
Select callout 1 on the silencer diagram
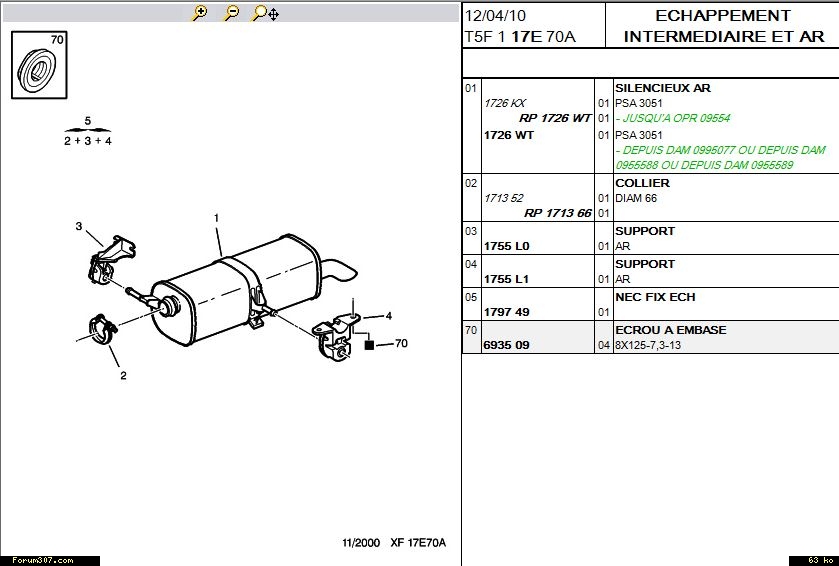point(216,218)
